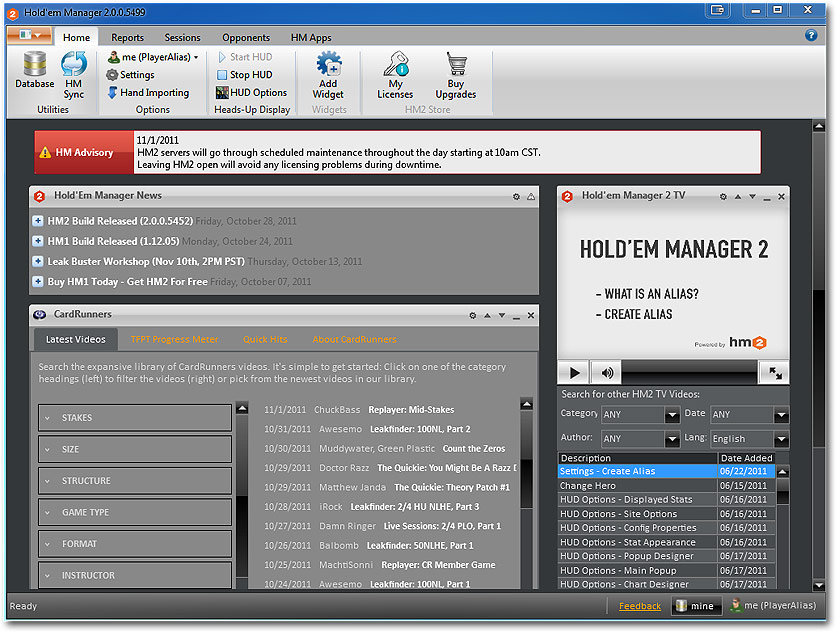Play the HM2 TV video
Image resolution: width=836 pixels, height=632 pixels.
(x=574, y=372)
